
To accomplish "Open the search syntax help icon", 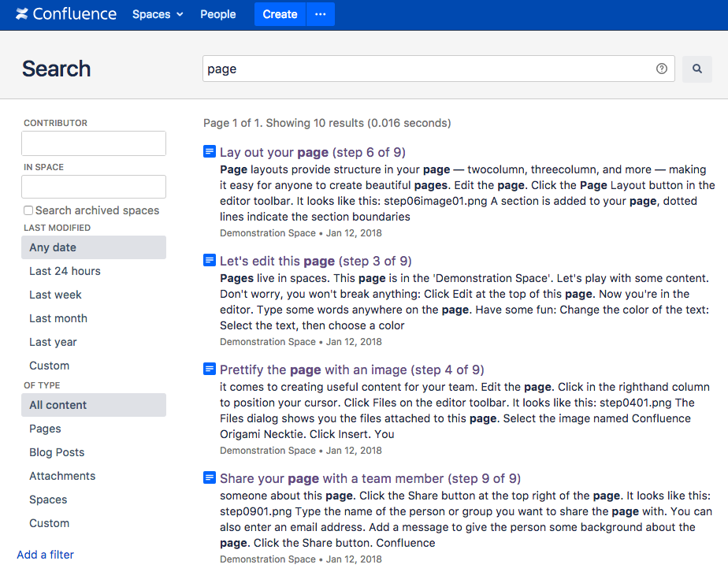I will 662,69.
